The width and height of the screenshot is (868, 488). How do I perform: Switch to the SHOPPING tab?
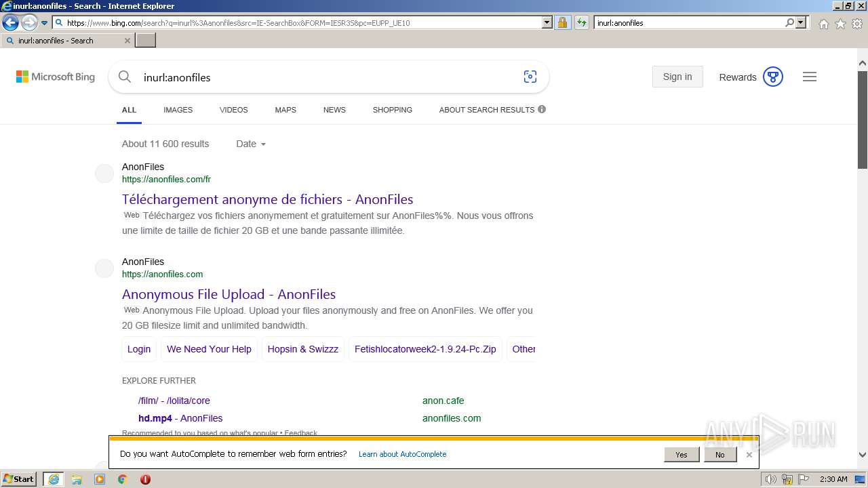click(392, 110)
